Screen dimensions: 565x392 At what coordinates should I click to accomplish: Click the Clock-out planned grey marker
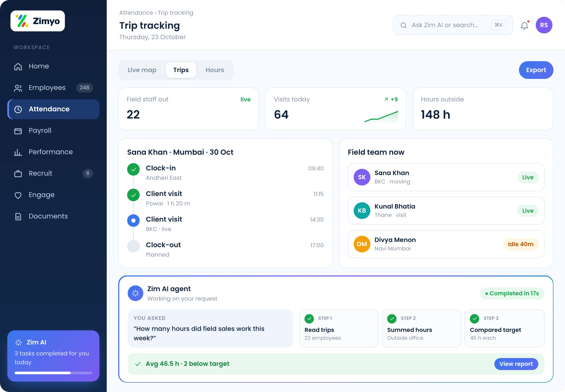click(x=133, y=246)
